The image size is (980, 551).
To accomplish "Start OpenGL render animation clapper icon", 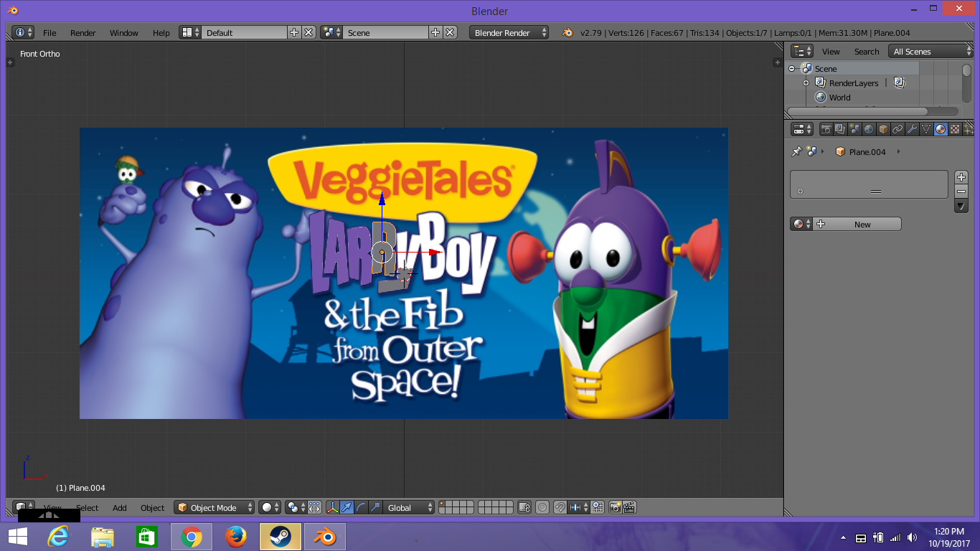I will pyautogui.click(x=629, y=507).
